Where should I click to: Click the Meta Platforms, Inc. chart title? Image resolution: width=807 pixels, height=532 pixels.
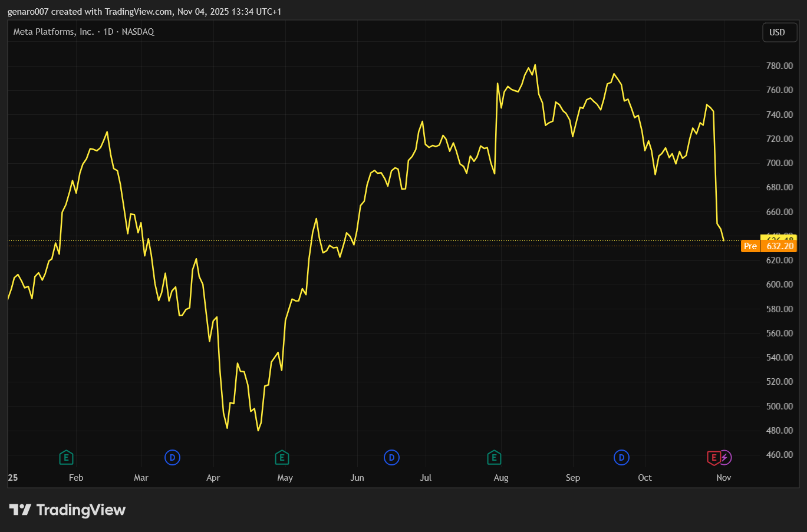(84, 32)
